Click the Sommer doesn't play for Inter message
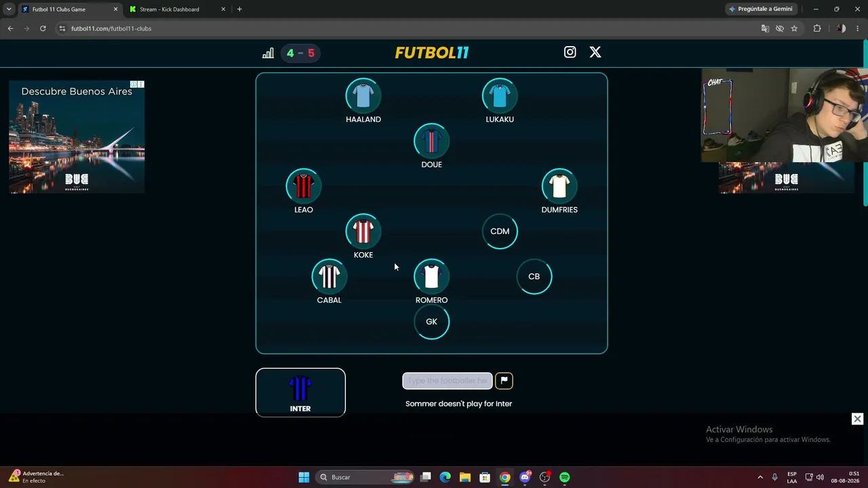 (458, 404)
